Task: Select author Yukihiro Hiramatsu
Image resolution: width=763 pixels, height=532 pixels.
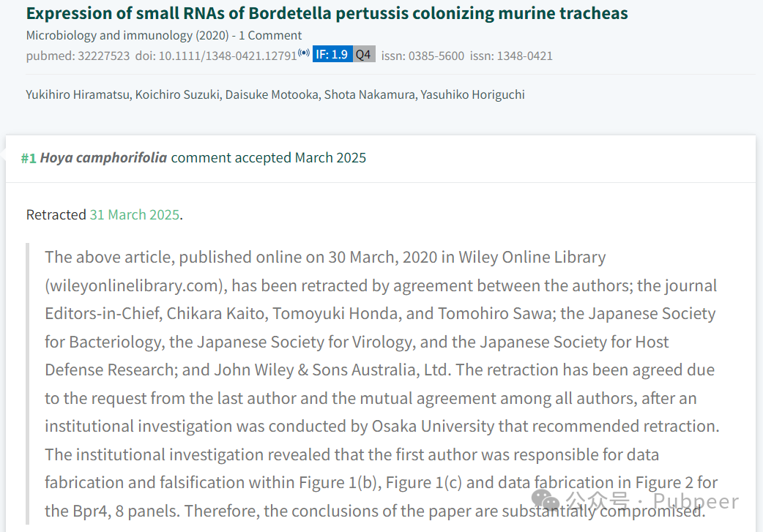Action: (78, 94)
